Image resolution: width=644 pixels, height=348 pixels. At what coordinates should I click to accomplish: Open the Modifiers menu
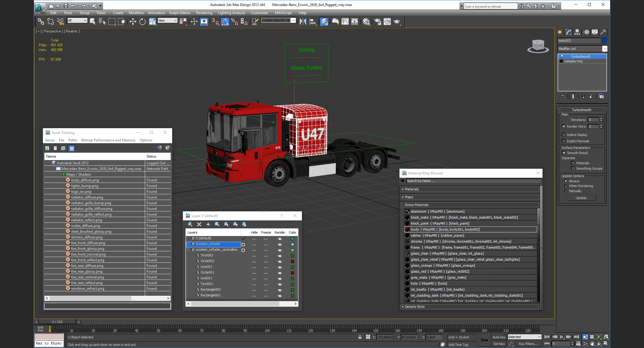pyautogui.click(x=136, y=13)
